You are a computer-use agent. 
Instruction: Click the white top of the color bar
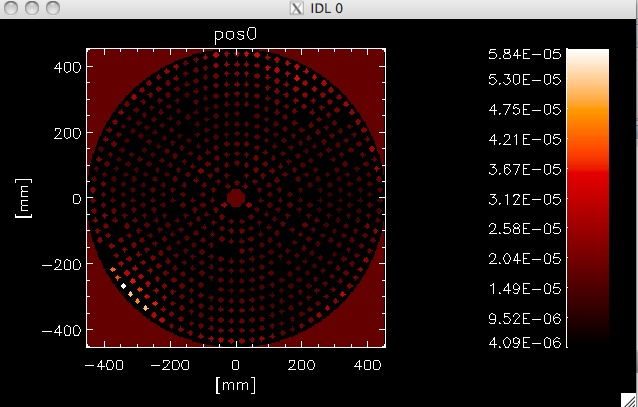[588, 57]
